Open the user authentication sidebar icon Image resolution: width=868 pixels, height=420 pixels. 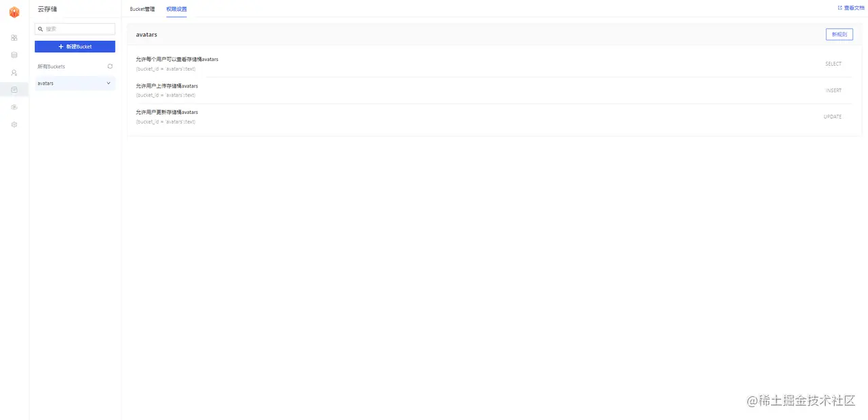click(14, 73)
